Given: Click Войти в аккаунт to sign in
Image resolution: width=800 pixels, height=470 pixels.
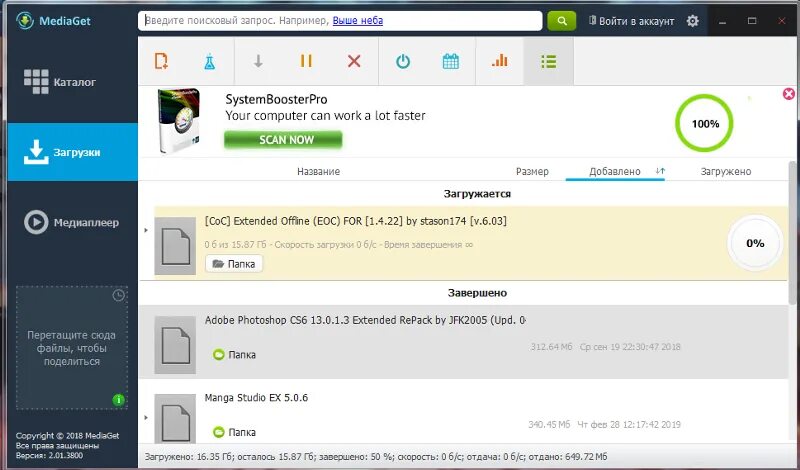Looking at the screenshot, I should (632, 21).
